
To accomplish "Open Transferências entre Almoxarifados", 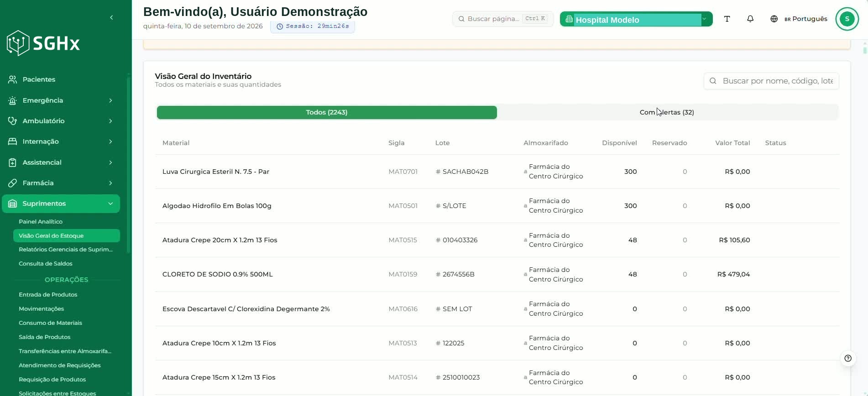I will click(65, 351).
